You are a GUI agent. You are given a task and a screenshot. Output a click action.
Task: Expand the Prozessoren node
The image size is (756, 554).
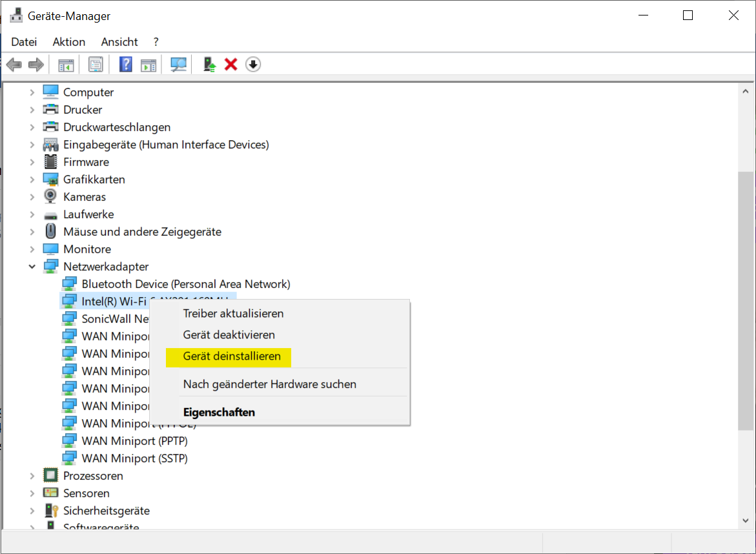(x=32, y=476)
